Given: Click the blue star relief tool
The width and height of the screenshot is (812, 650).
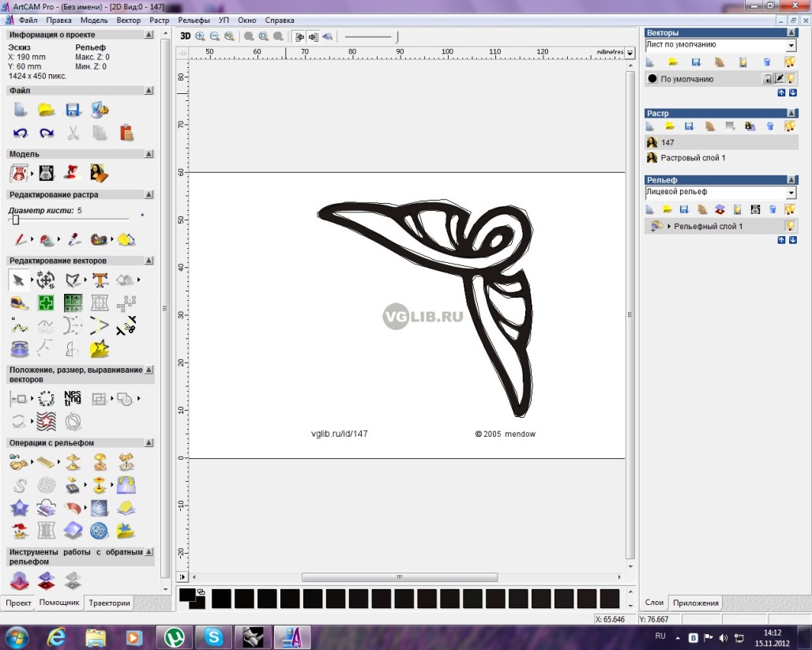Looking at the screenshot, I should point(20,508).
